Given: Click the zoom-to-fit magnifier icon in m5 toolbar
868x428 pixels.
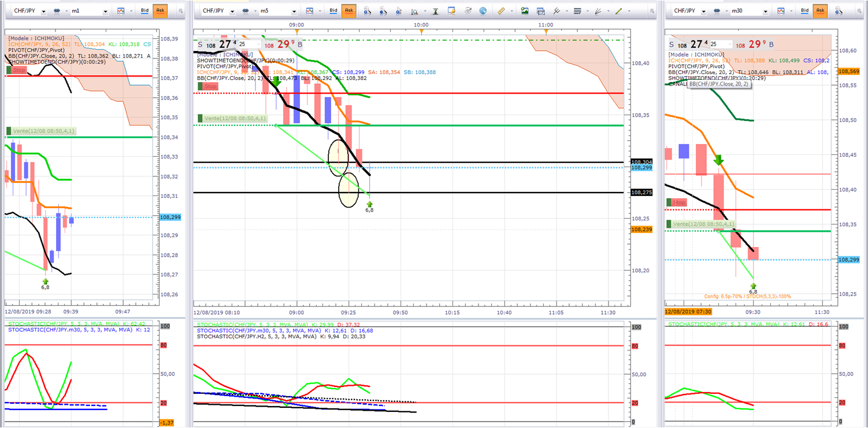Looking at the screenshot, I should [414, 11].
